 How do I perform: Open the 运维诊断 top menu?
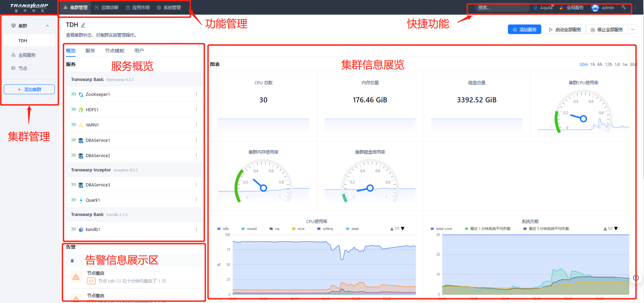tap(107, 7)
